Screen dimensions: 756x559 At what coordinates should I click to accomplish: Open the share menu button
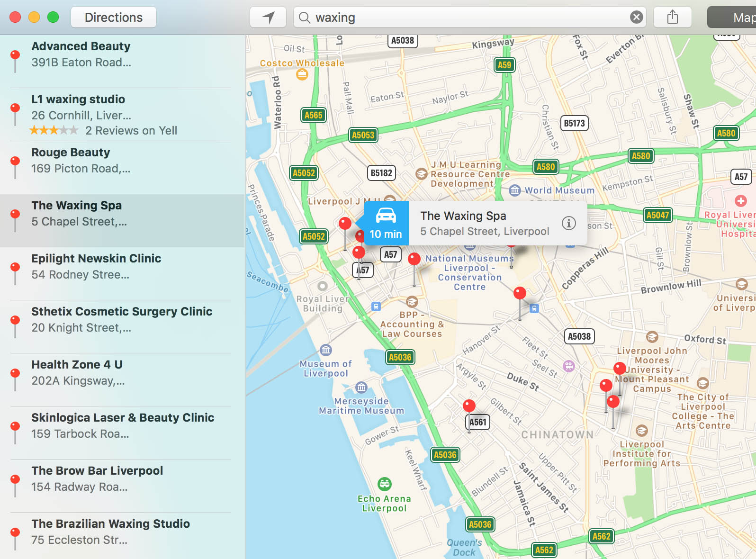click(x=672, y=18)
